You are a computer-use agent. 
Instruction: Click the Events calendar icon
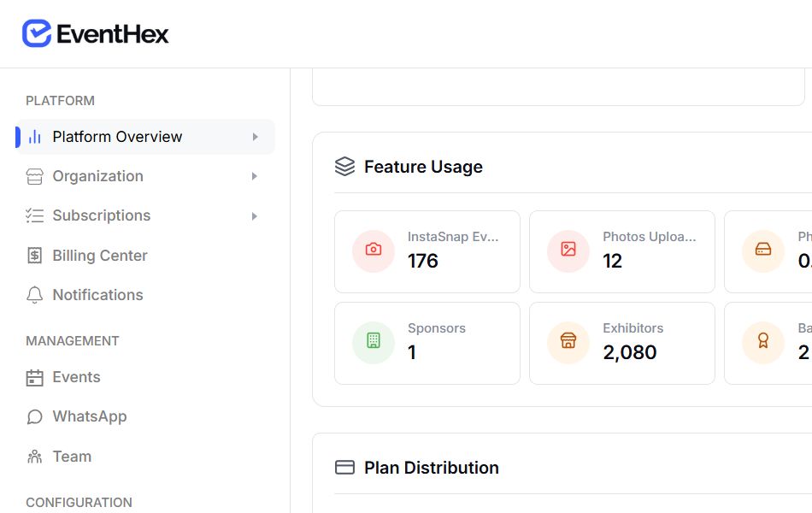[35, 378]
